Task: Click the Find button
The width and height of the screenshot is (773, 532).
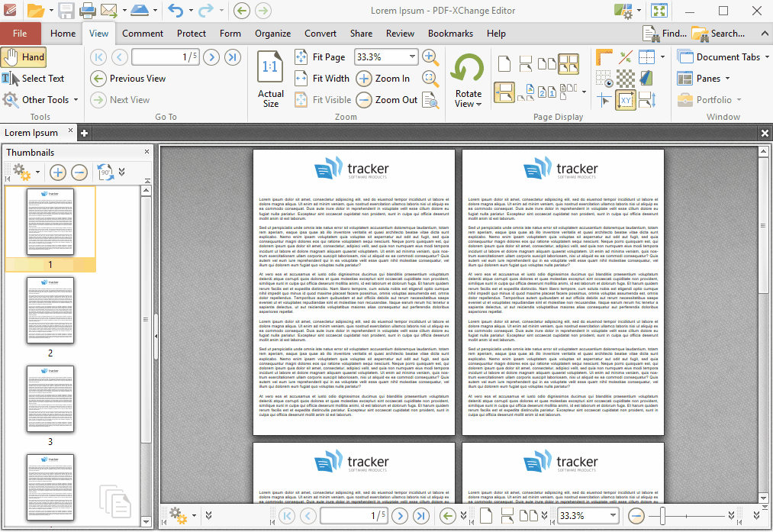Action: [665, 34]
